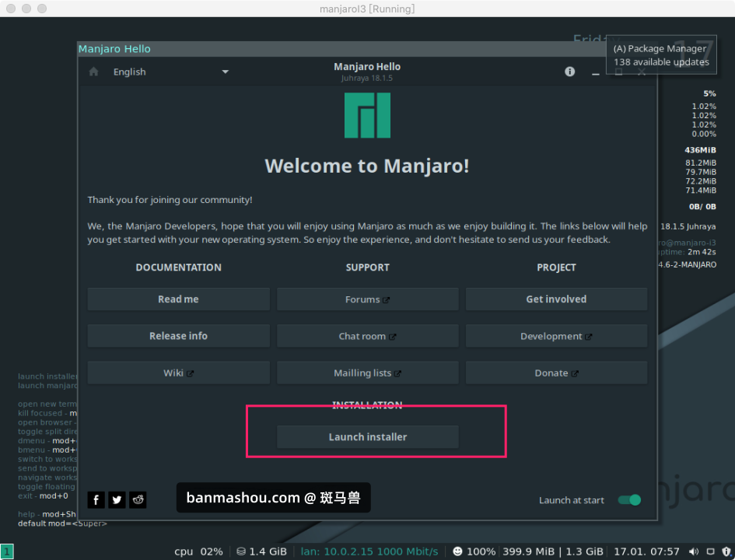735x560 pixels.
Task: Select workspace 1 in the i3 bar
Action: [x=7, y=551]
